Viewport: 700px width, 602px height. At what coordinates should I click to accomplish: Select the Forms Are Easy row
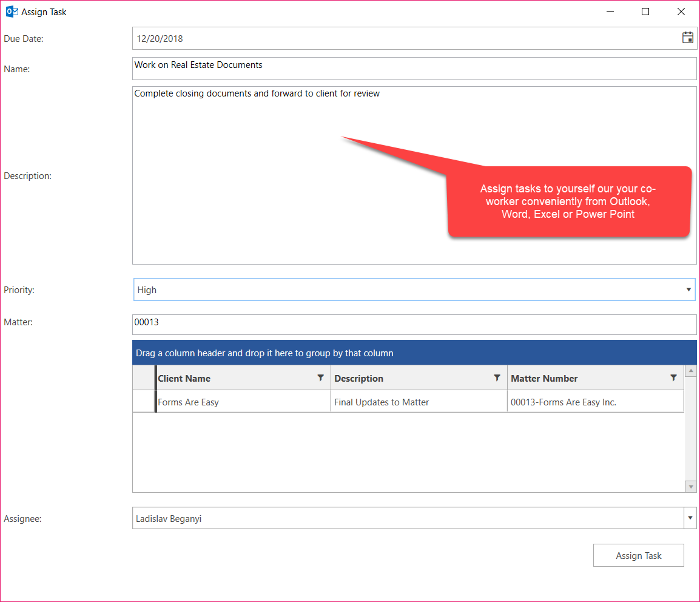tap(243, 402)
